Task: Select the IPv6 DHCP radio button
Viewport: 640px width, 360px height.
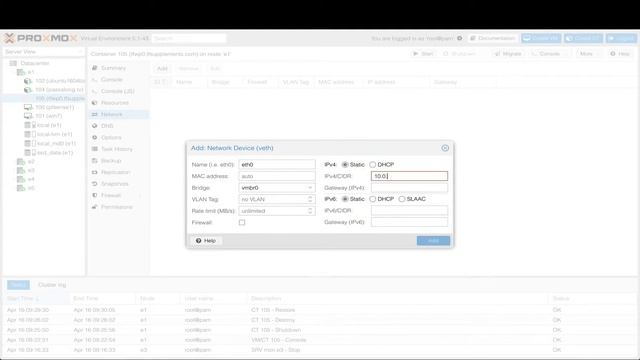Action: coord(373,199)
